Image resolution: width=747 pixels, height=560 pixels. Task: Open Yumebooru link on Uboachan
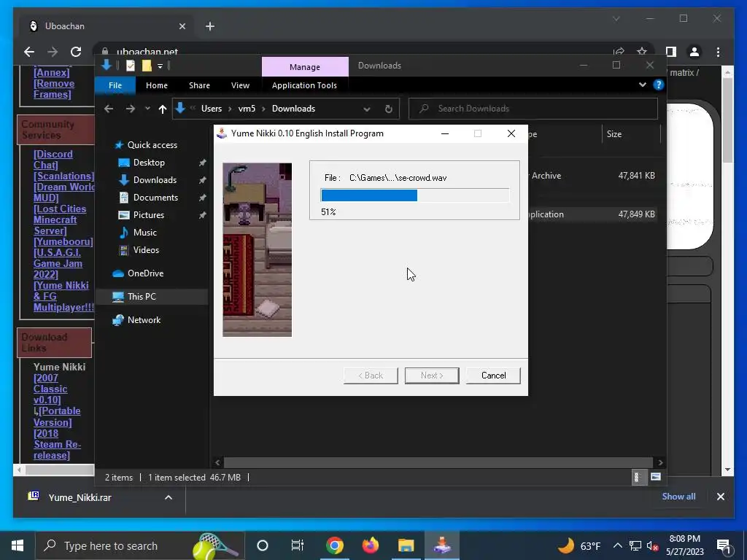coord(63,241)
